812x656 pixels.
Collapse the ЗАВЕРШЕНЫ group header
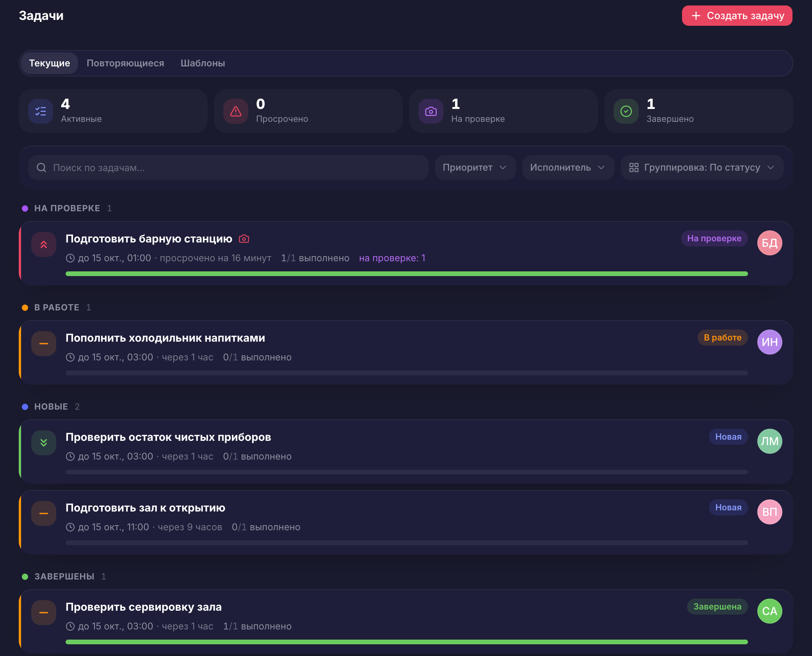pyautogui.click(x=64, y=576)
